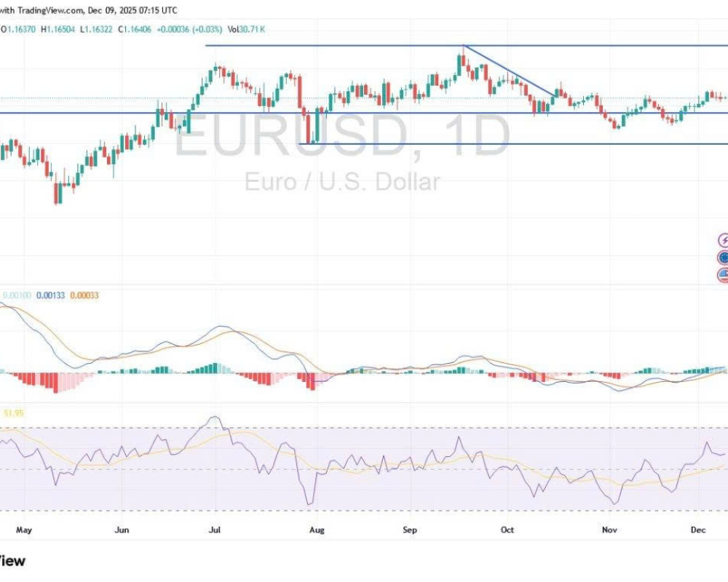The height and width of the screenshot is (582, 728).
Task: Click the European Union flag event icon
Action: click(x=724, y=258)
